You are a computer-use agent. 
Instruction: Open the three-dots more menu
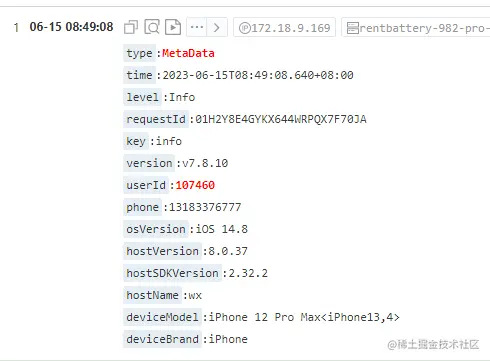197,27
